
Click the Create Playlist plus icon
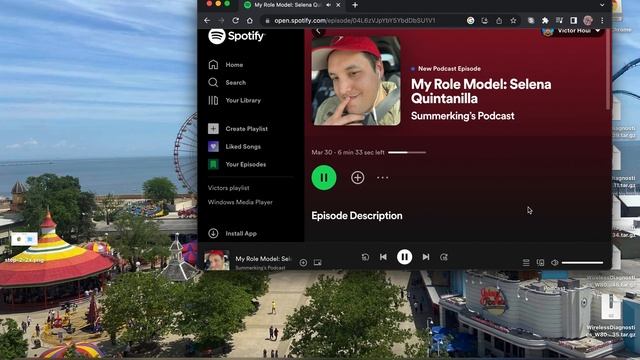tap(213, 129)
